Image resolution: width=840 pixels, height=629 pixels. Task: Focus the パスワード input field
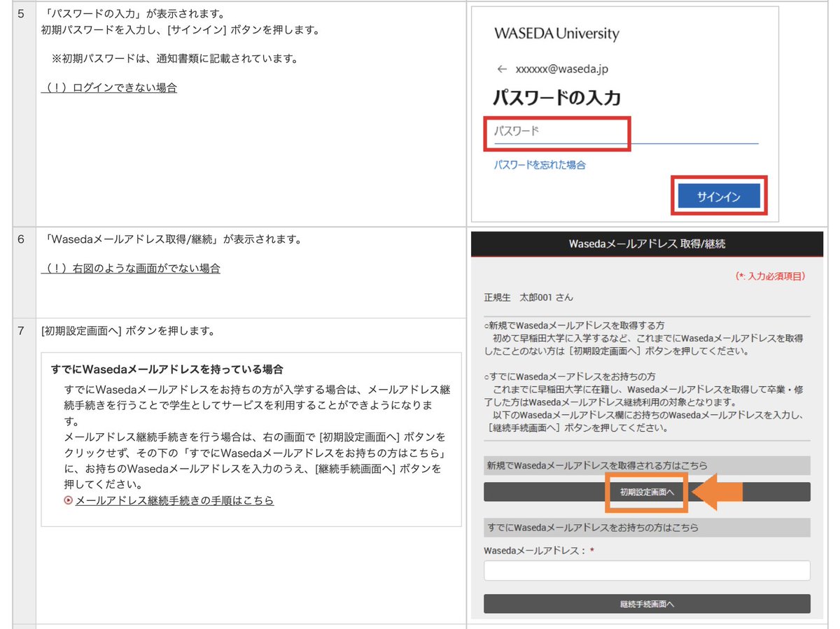[626, 131]
